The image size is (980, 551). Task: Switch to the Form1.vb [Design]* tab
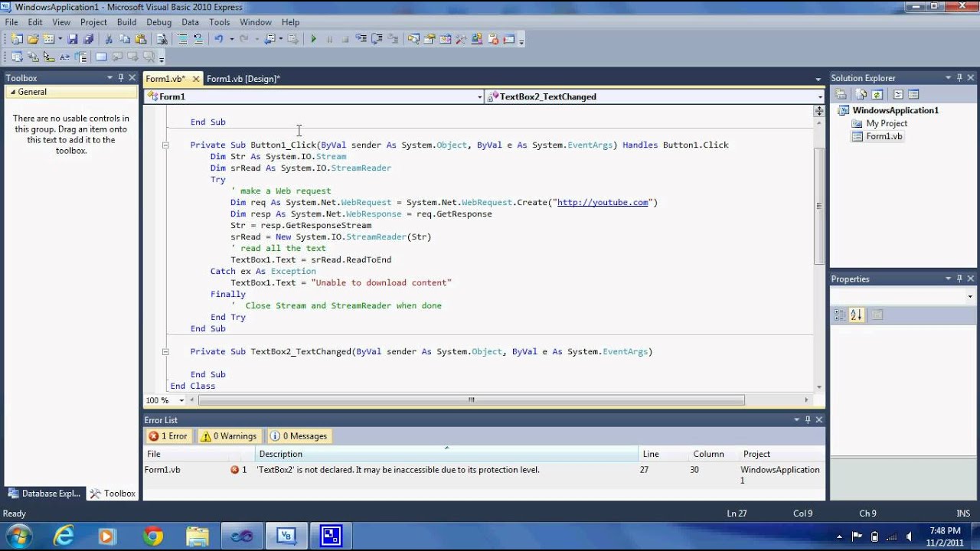243,79
